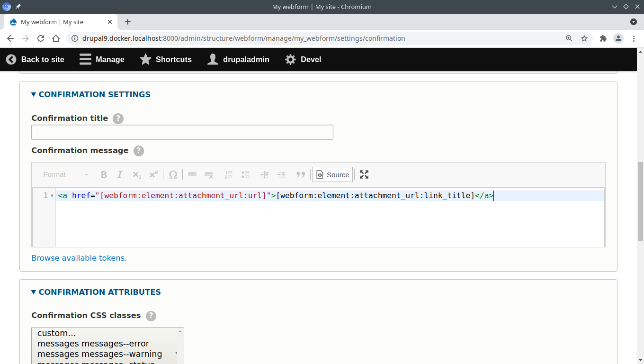Remove link (Unlink icon)
Viewport: 644px width, 364px height.
click(x=209, y=174)
